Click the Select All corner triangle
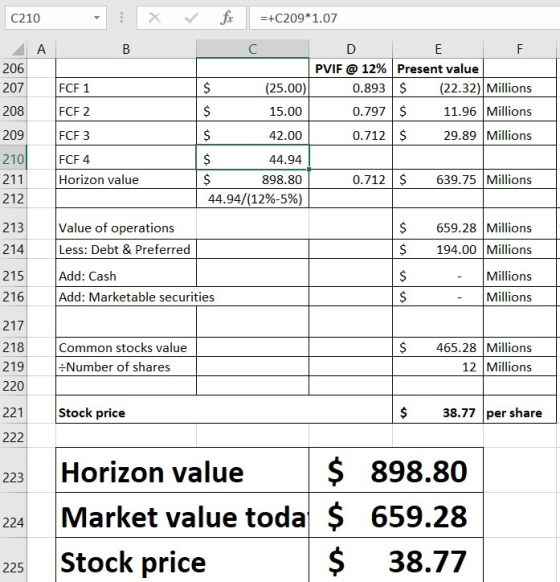Screen dimensions: 560x582 pyautogui.click(x=17, y=49)
